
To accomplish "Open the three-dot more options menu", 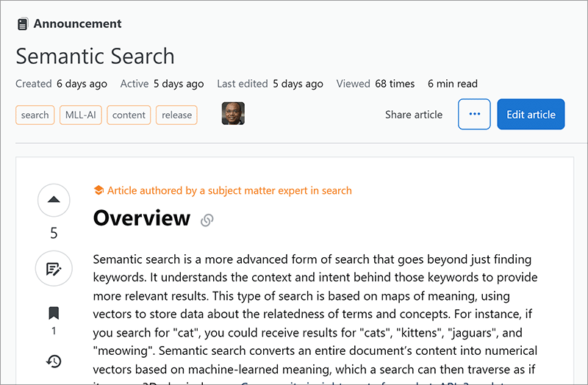I will [x=474, y=114].
